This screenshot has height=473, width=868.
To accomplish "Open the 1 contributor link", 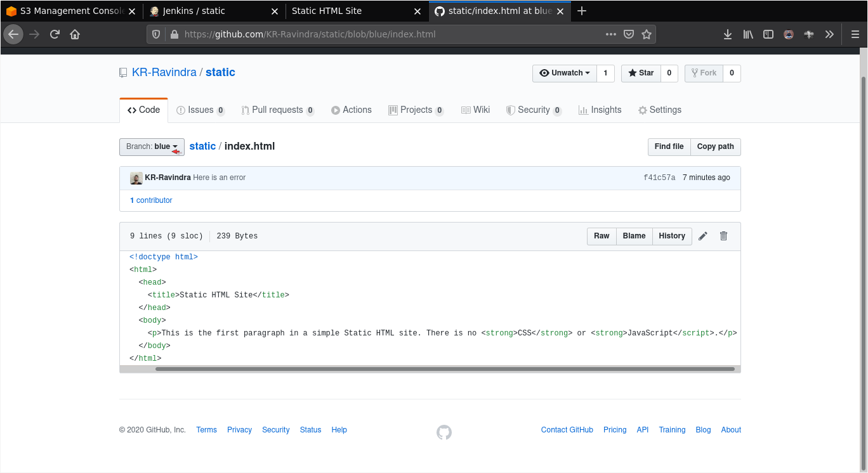I will pos(151,200).
